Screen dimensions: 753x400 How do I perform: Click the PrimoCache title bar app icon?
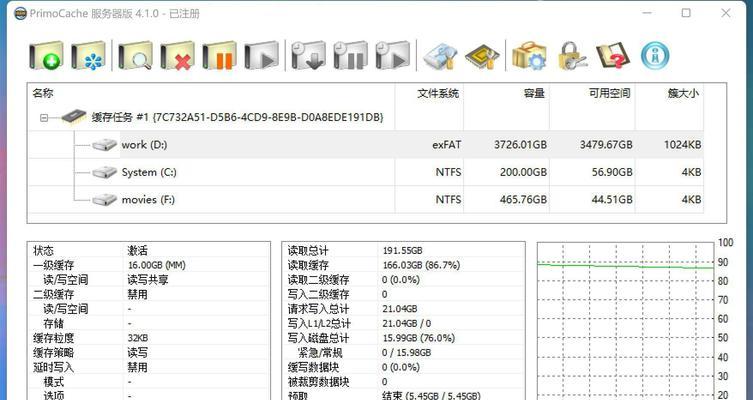point(20,13)
